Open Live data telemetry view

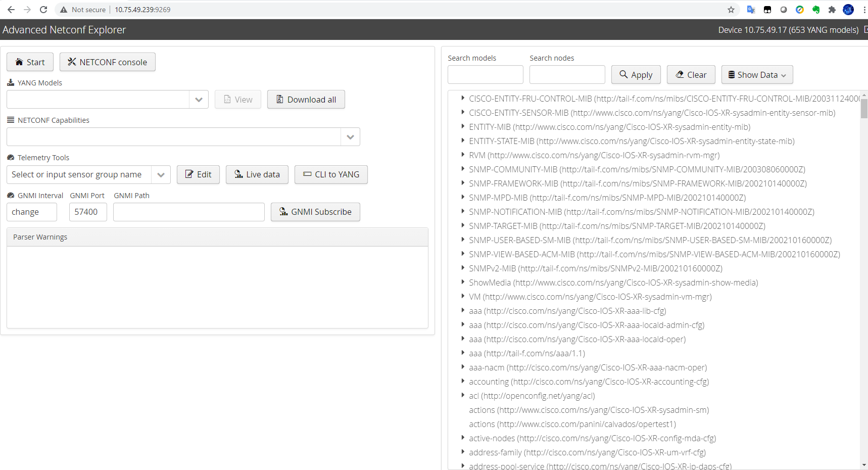pos(257,174)
